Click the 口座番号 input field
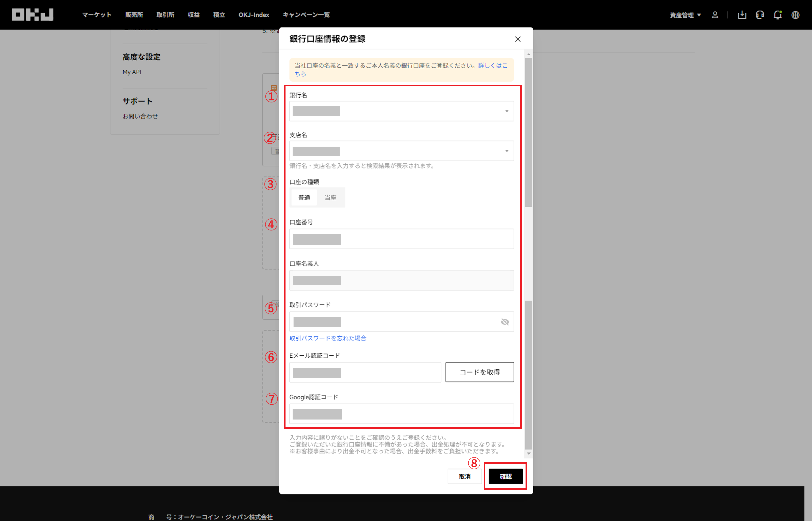 pos(402,239)
